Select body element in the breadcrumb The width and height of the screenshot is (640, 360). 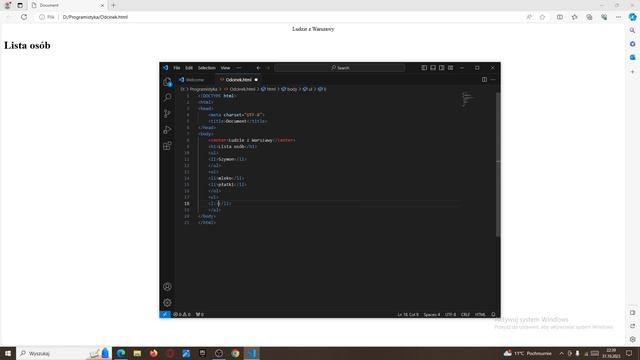pos(289,89)
